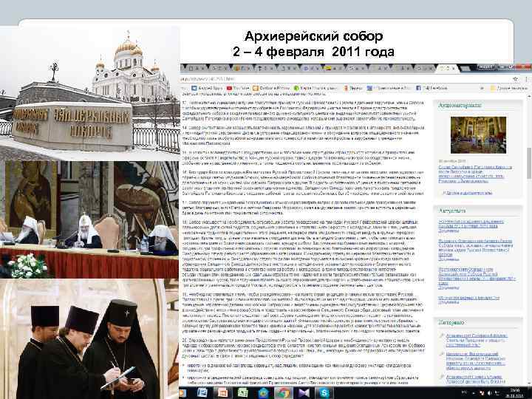
Task: Open Skype from the taskbar
Action: [x=324, y=393]
